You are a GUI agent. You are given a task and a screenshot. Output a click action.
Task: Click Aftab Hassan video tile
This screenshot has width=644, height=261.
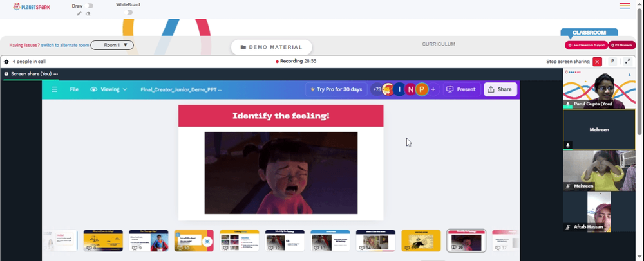[x=599, y=212]
